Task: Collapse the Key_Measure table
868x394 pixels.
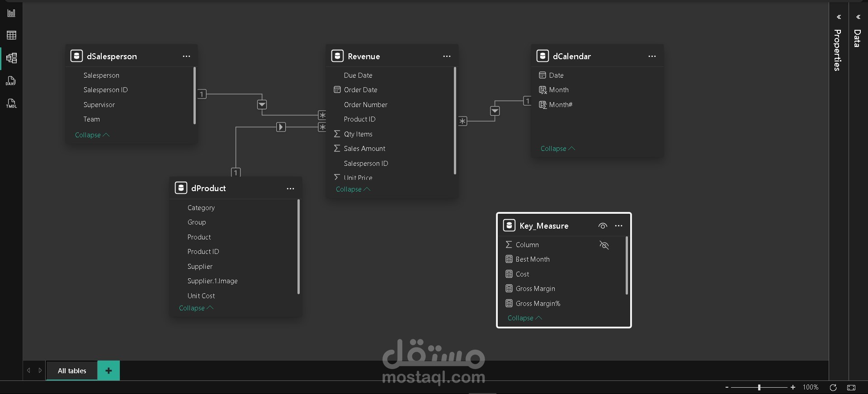Action: [x=525, y=318]
